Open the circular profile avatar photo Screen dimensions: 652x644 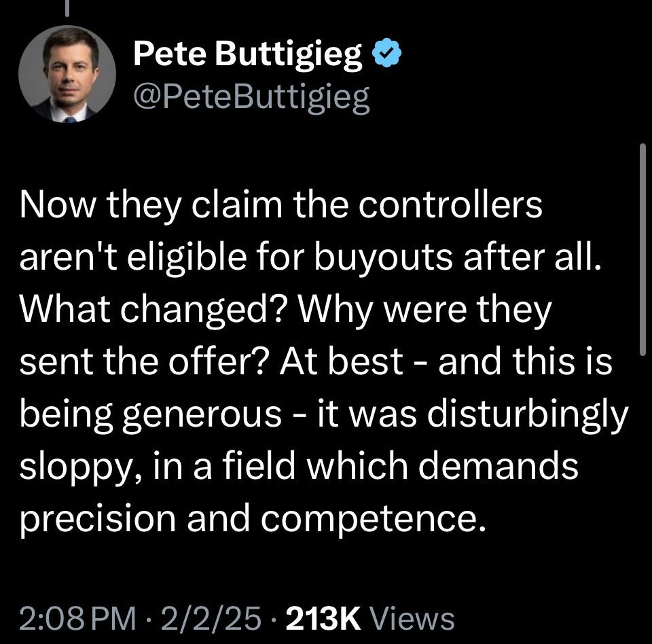pos(67,74)
